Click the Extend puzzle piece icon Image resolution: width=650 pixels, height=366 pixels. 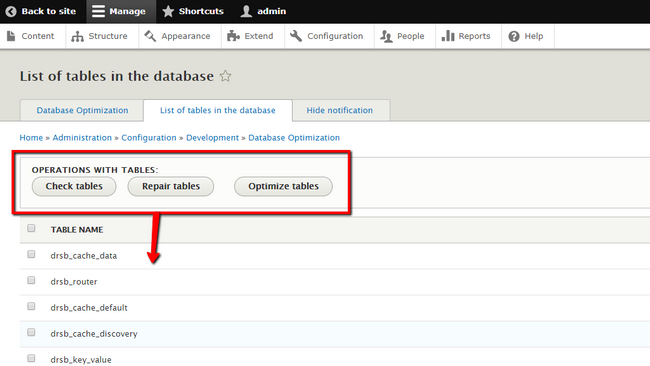pyautogui.click(x=233, y=36)
